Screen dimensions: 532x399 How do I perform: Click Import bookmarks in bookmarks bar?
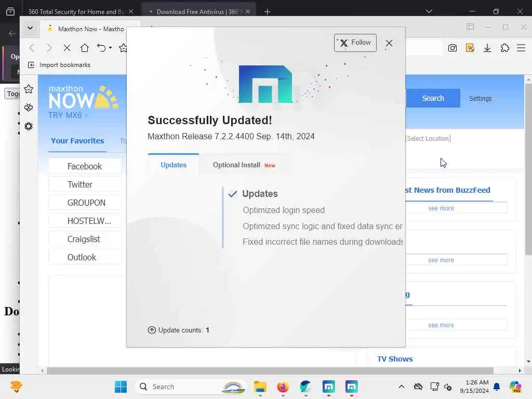coord(59,65)
